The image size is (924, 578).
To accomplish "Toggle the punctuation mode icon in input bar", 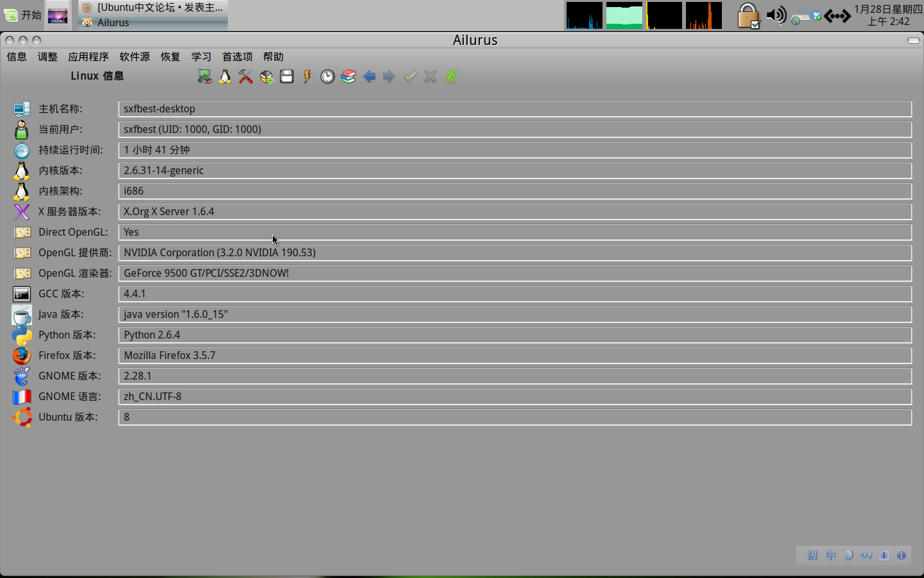I will [x=866, y=556].
